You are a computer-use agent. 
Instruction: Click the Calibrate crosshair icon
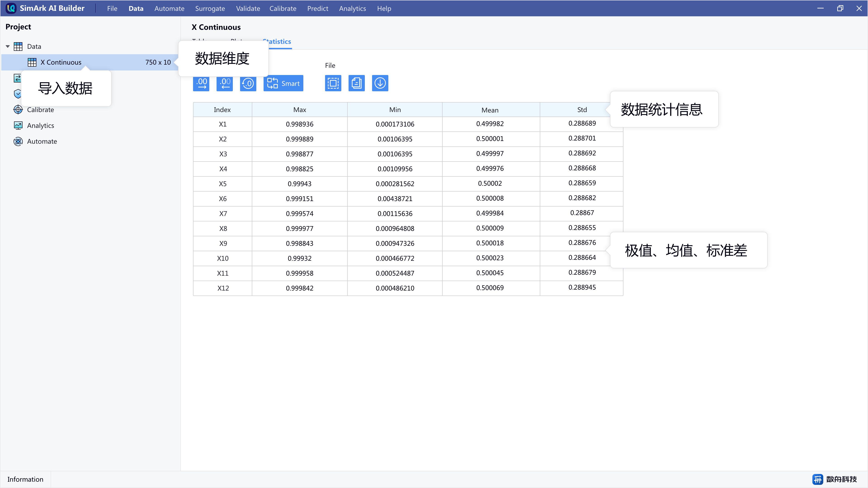click(x=18, y=110)
